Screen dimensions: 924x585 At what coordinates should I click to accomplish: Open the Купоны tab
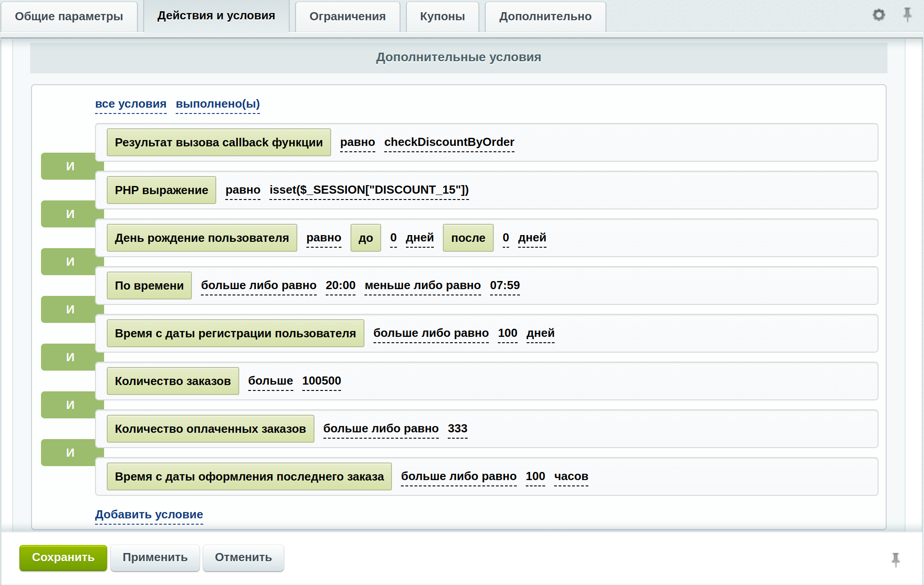pos(442,17)
